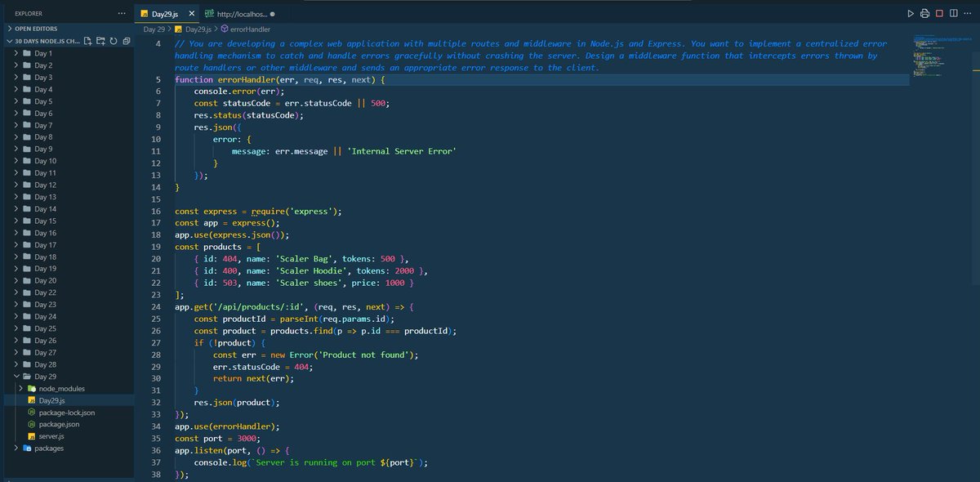
Task: Collapse the Day 29 folder chevron
Action: pyautogui.click(x=16, y=377)
